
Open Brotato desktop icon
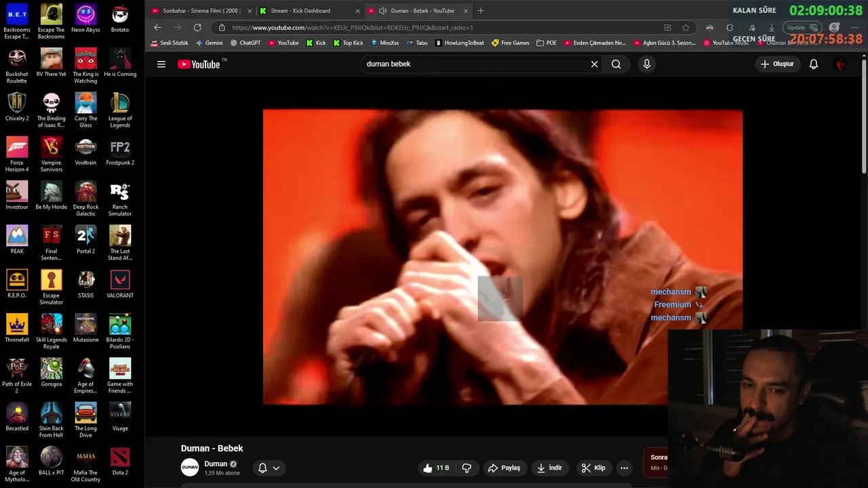coord(120,18)
